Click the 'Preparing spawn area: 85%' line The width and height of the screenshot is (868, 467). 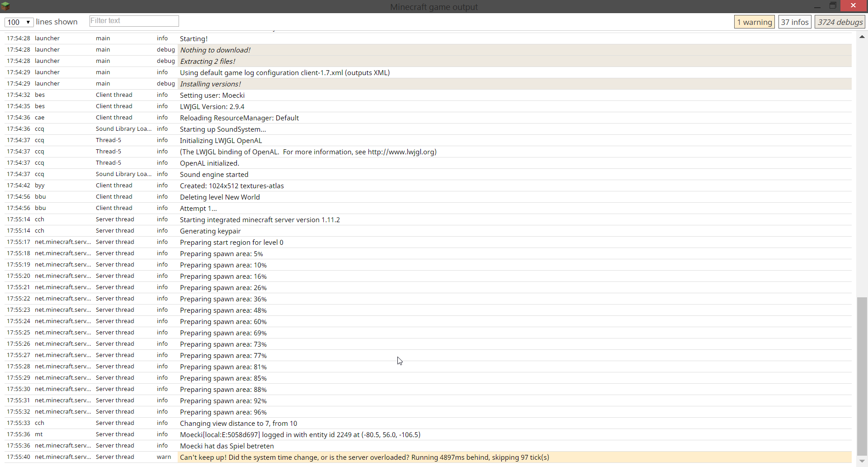tap(428, 378)
